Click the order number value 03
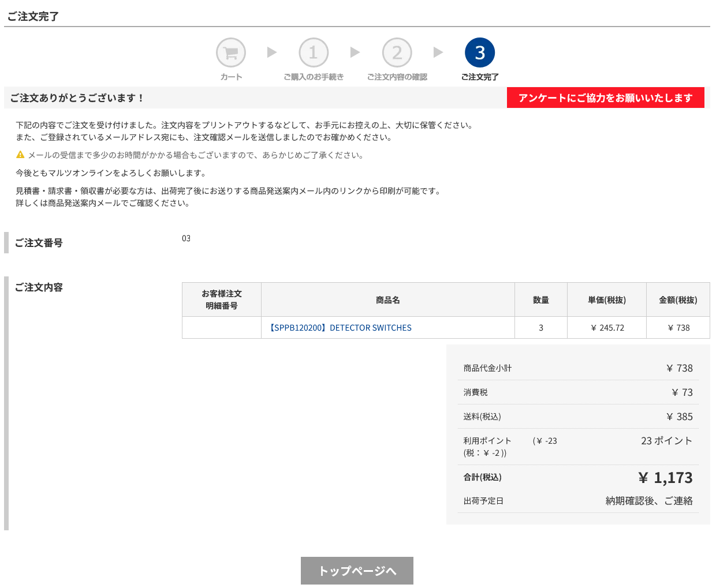This screenshot has height=588, width=716. pos(186,238)
